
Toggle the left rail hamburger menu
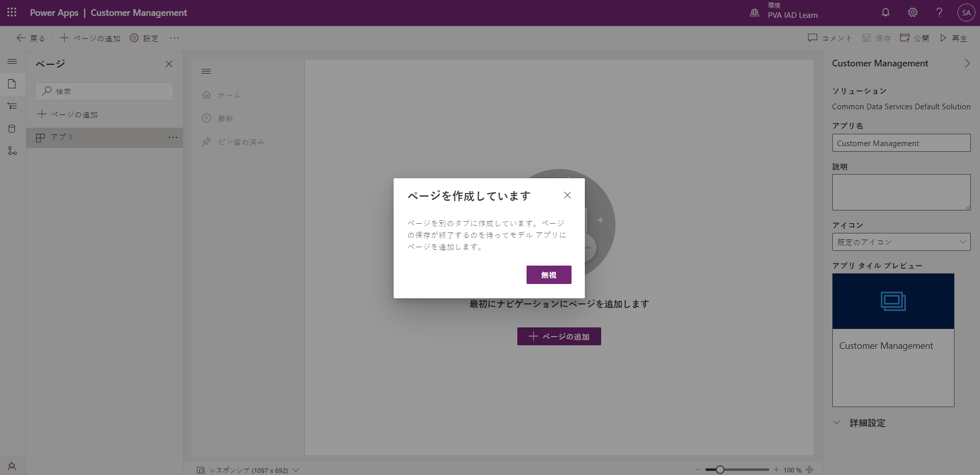12,62
